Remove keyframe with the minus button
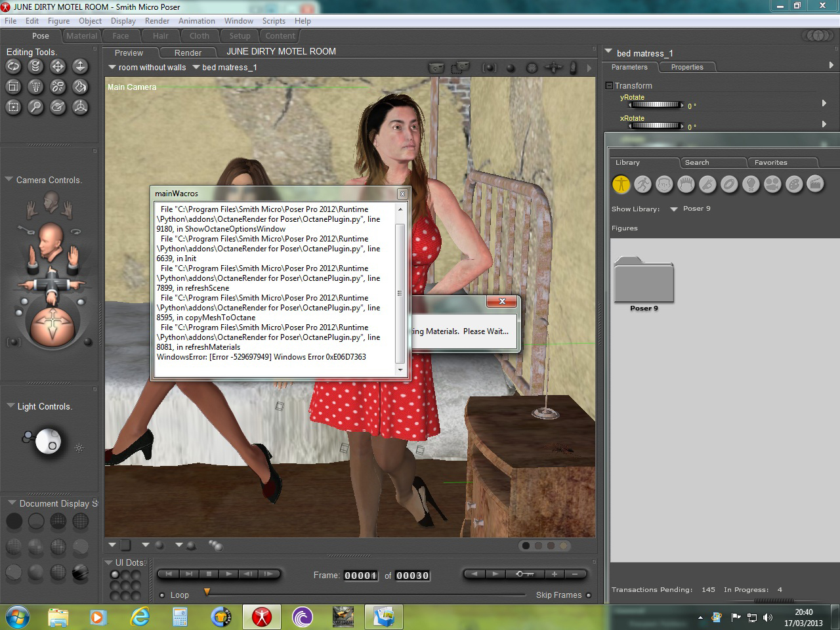This screenshot has height=630, width=840. (x=575, y=574)
